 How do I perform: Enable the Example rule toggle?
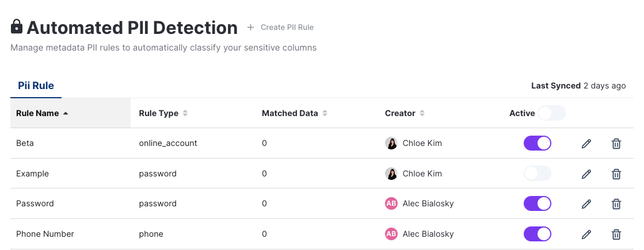(538, 174)
